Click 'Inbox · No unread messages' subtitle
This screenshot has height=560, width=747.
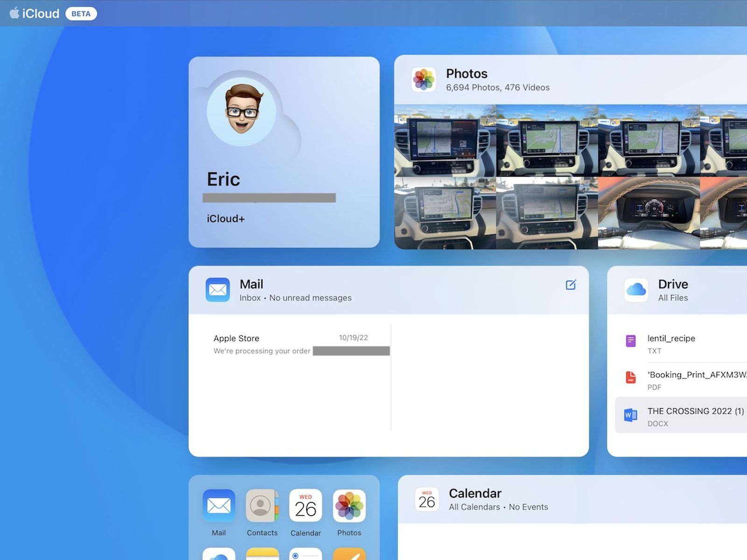pyautogui.click(x=296, y=298)
